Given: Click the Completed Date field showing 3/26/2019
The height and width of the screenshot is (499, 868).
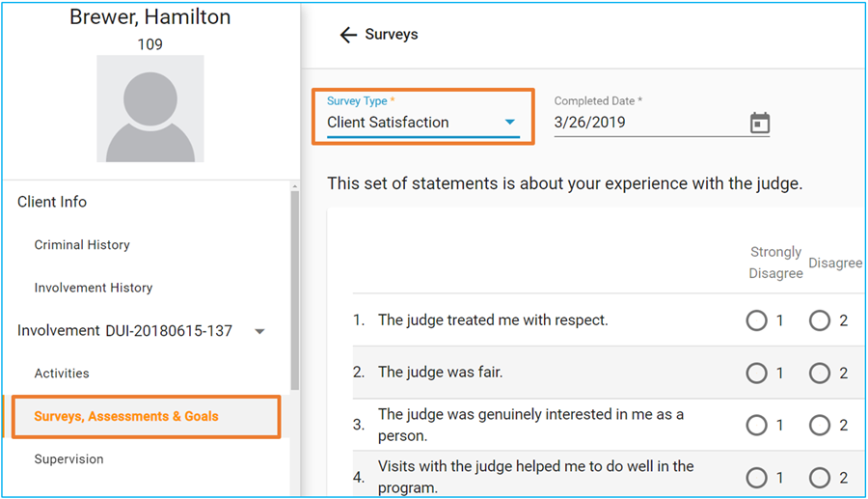Looking at the screenshot, I should [662, 123].
